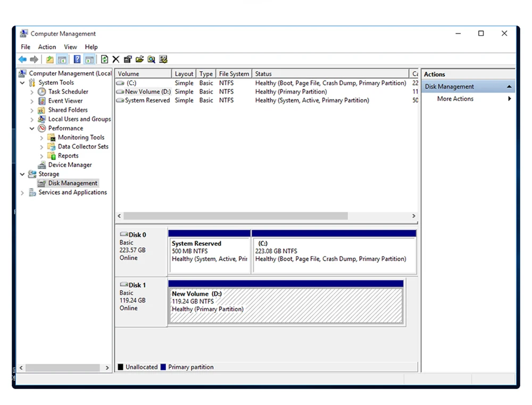Toggle the Show/Hide Console Tree button
This screenshot has width=532, height=405.
(x=62, y=60)
